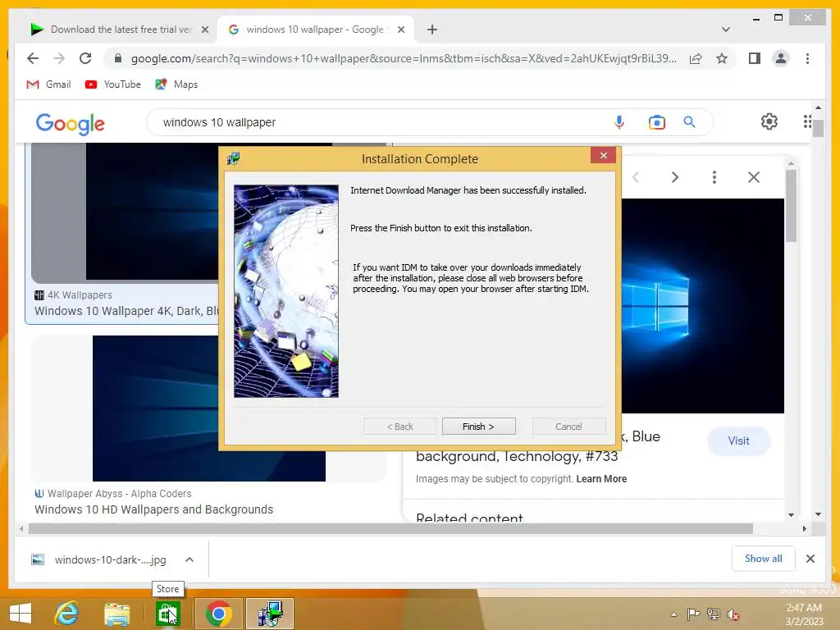This screenshot has height=630, width=840.
Task: Show hidden tray icons arrow
Action: coord(674,614)
